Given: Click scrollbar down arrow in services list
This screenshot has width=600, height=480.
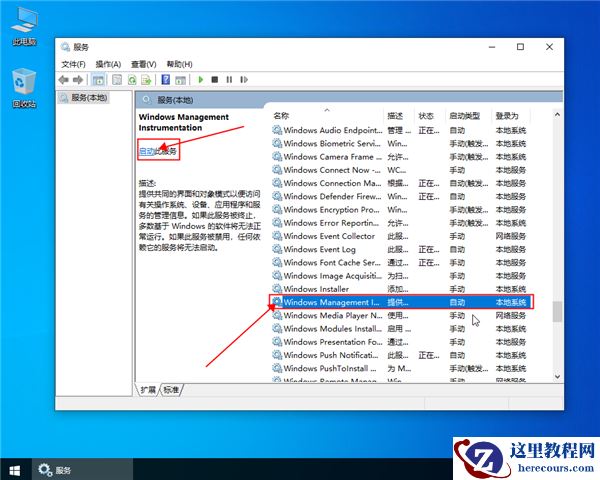Looking at the screenshot, I should coord(557,377).
